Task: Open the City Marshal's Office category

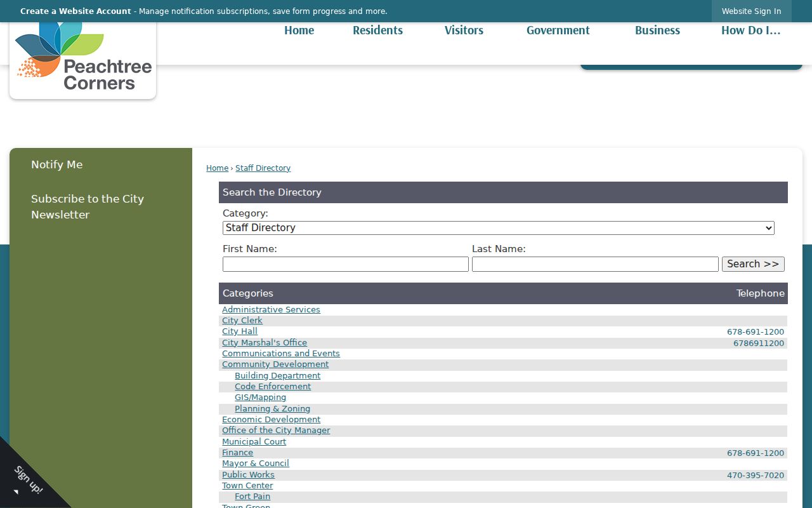Action: (x=265, y=343)
